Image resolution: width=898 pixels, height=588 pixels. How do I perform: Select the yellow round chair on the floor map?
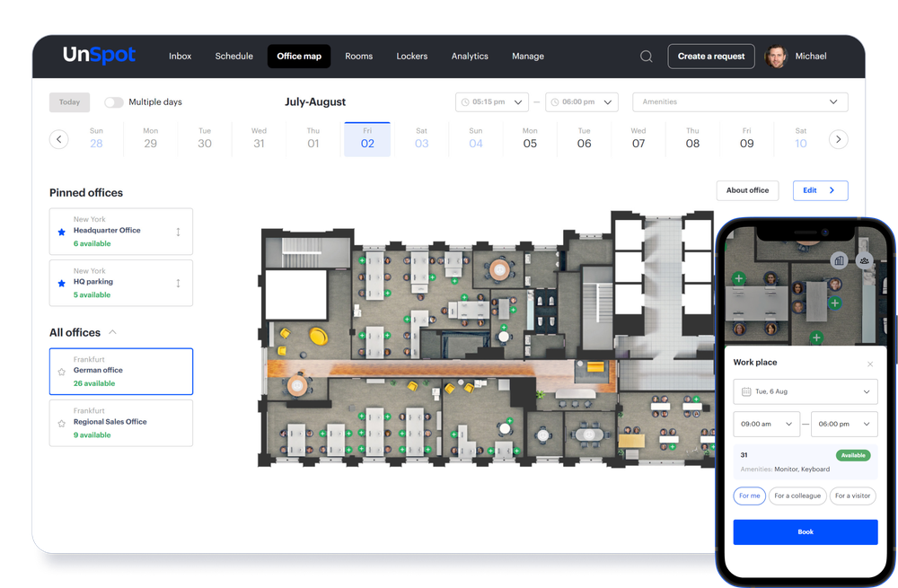319,336
